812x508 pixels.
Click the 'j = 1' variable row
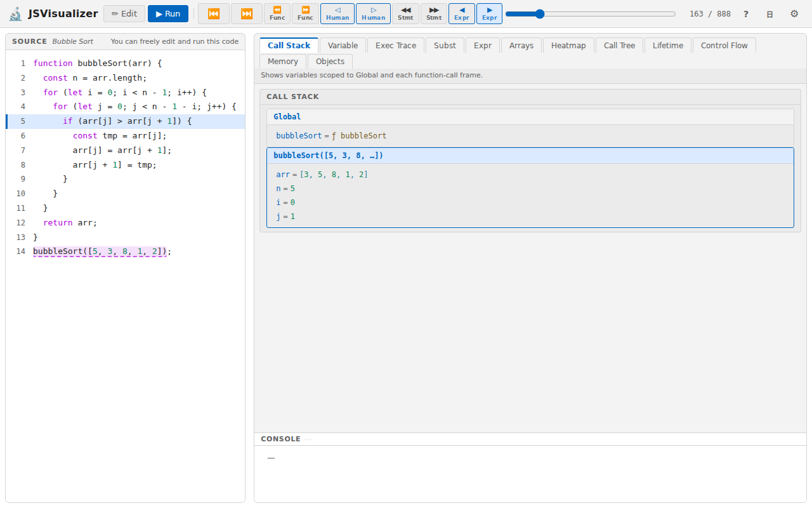pyautogui.click(x=530, y=217)
